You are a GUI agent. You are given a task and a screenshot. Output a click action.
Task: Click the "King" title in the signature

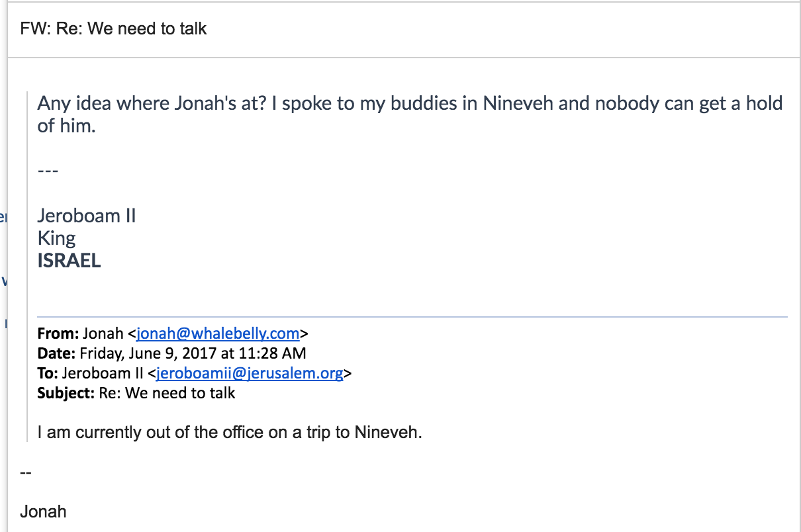pos(56,238)
